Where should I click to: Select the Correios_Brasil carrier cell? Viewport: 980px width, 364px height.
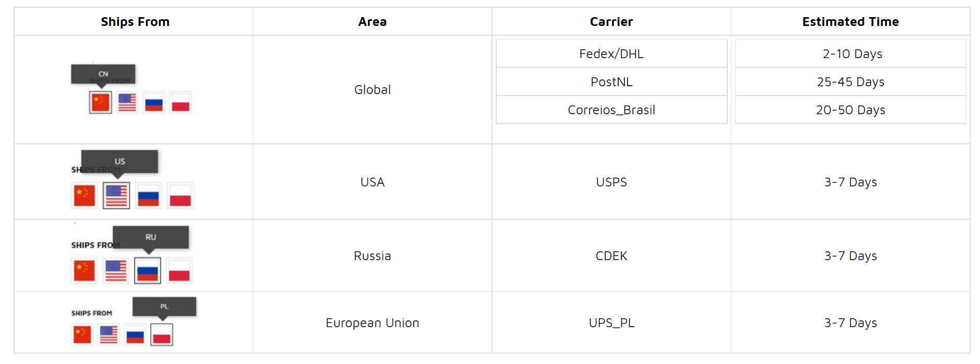click(611, 110)
